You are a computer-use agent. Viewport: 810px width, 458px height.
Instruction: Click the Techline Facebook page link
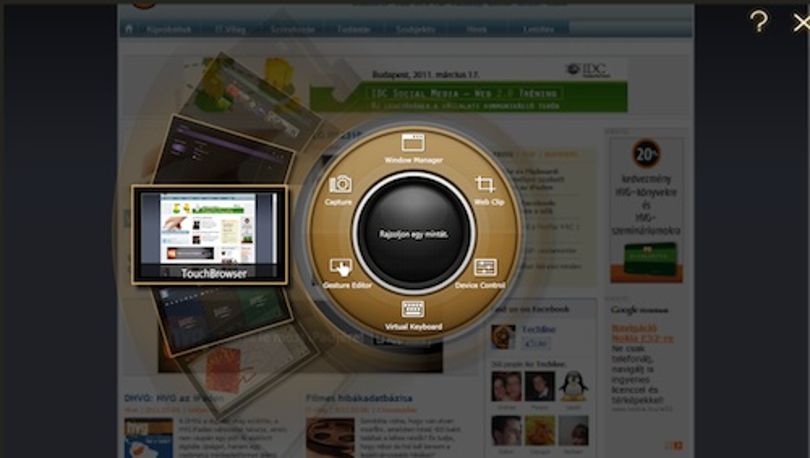pos(539,329)
